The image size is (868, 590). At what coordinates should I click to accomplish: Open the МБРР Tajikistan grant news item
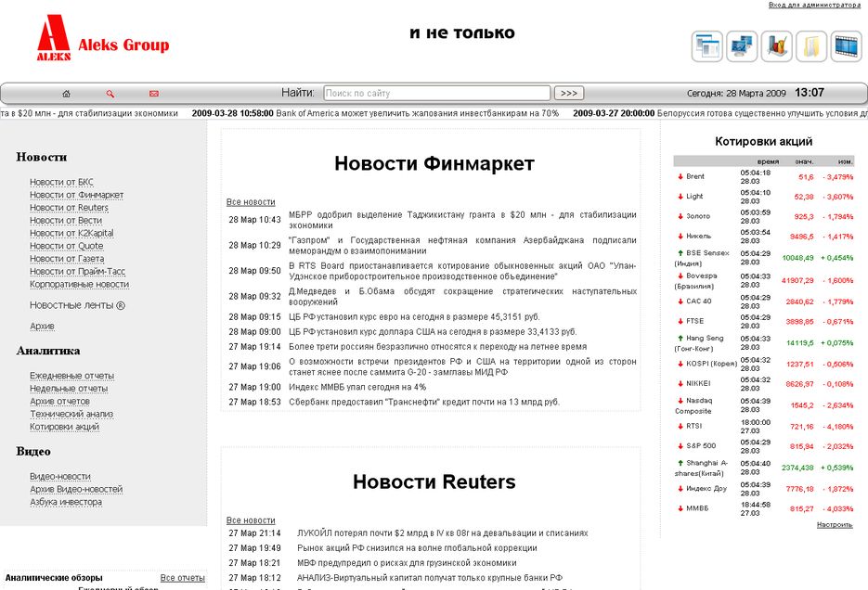coord(462,220)
